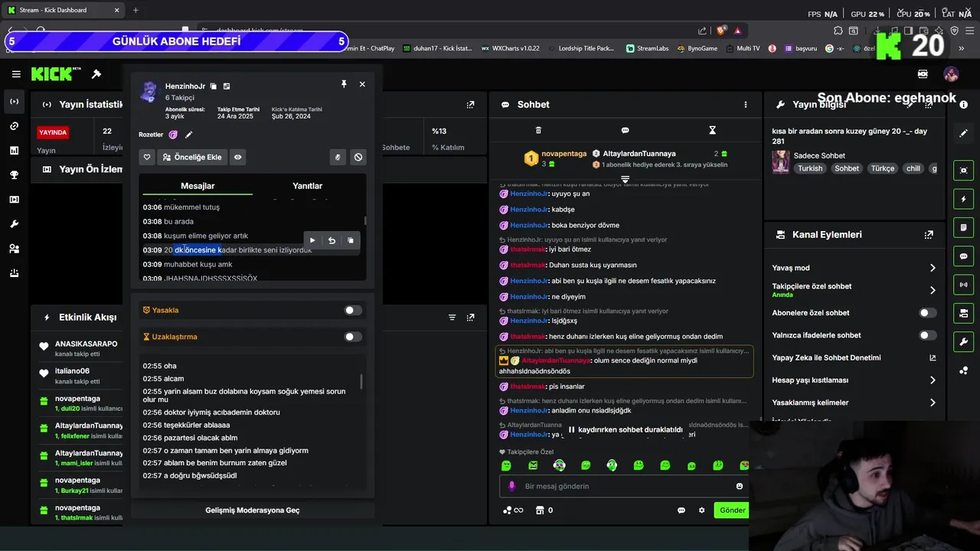Pin the HenzinhoJr user card
980x551 pixels.
pyautogui.click(x=344, y=84)
